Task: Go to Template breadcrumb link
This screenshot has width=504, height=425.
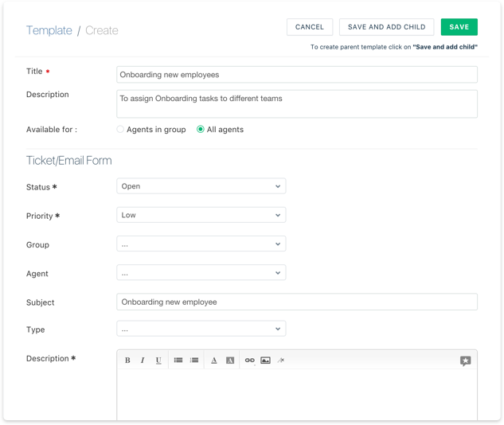Action: (x=49, y=30)
